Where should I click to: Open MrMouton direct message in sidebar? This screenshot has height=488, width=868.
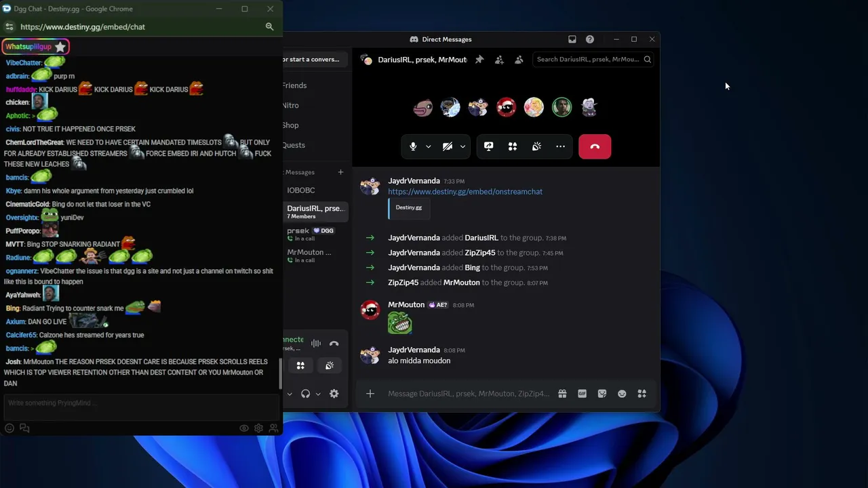point(316,256)
